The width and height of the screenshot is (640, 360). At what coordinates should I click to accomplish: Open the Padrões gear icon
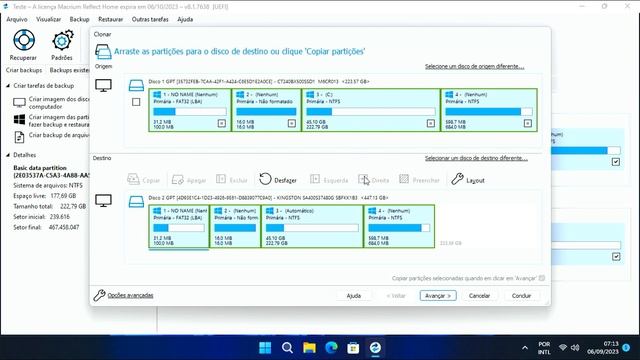click(x=62, y=40)
